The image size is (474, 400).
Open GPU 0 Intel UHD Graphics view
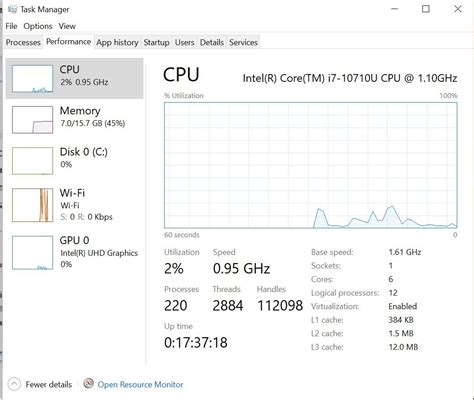point(75,252)
